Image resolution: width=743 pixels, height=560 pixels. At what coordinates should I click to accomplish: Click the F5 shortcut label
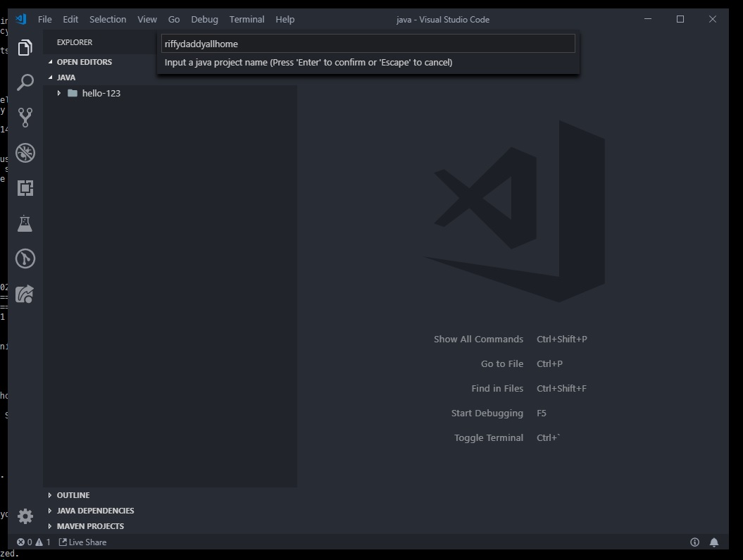coord(542,413)
